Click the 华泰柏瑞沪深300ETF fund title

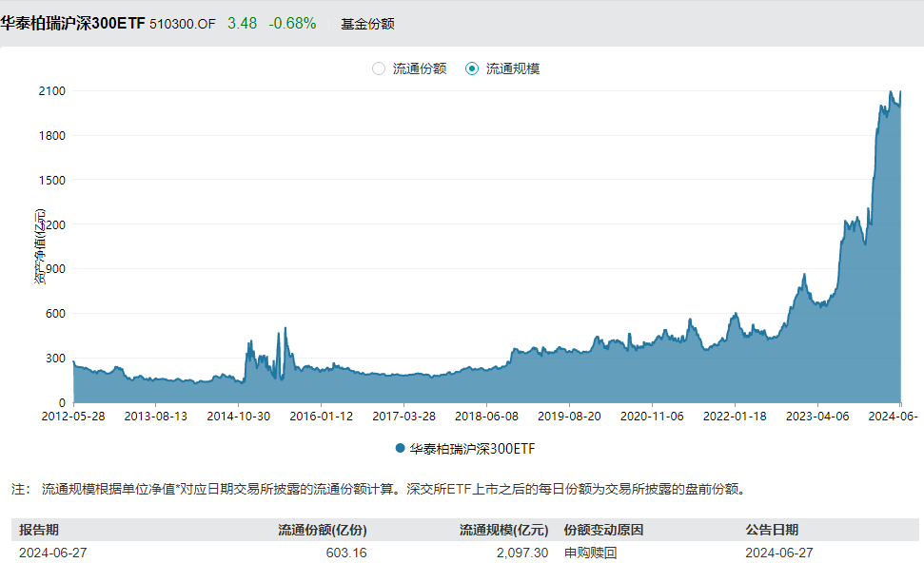pos(72,24)
